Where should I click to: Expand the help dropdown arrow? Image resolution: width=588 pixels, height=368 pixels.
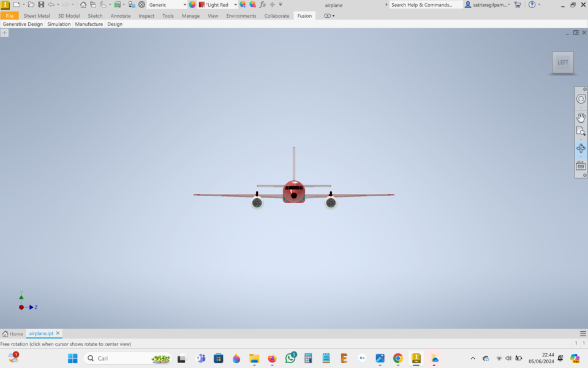[x=540, y=4]
